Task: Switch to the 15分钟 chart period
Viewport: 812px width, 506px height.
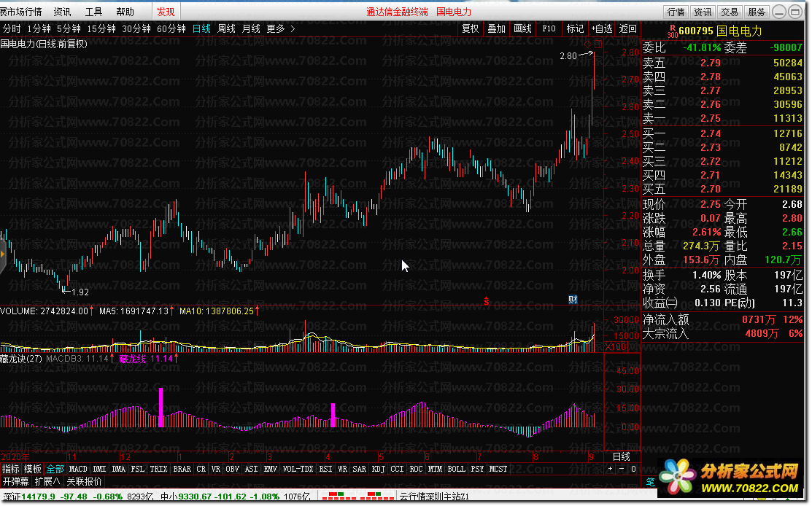Action: click(101, 29)
